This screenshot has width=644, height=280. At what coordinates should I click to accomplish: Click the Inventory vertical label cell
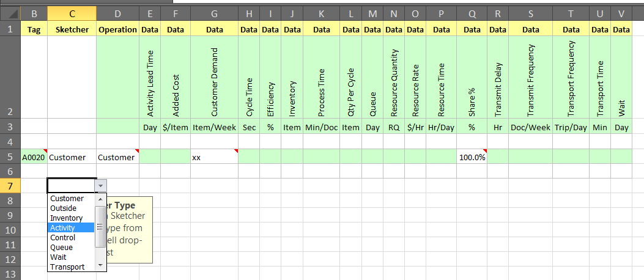[x=292, y=77]
